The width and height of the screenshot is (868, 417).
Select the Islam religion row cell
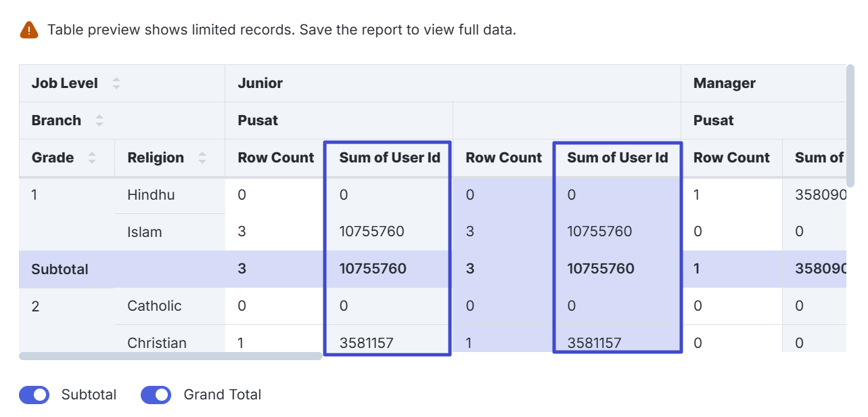(144, 232)
